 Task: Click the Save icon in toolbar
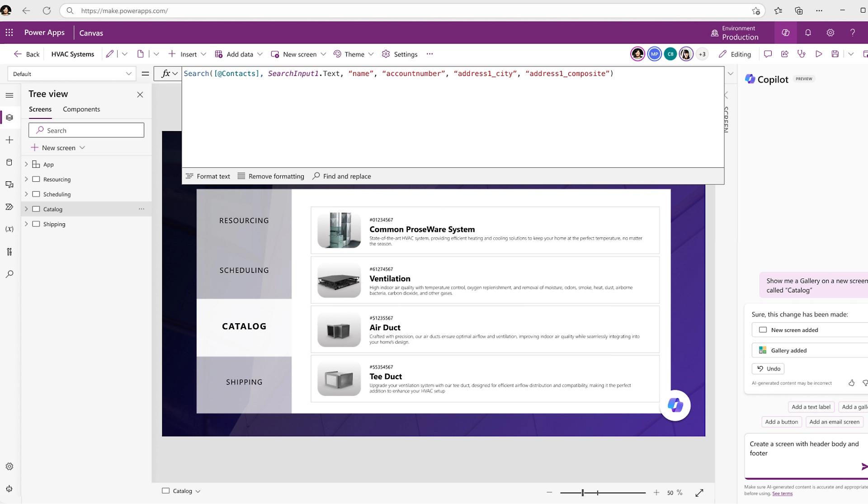click(835, 54)
